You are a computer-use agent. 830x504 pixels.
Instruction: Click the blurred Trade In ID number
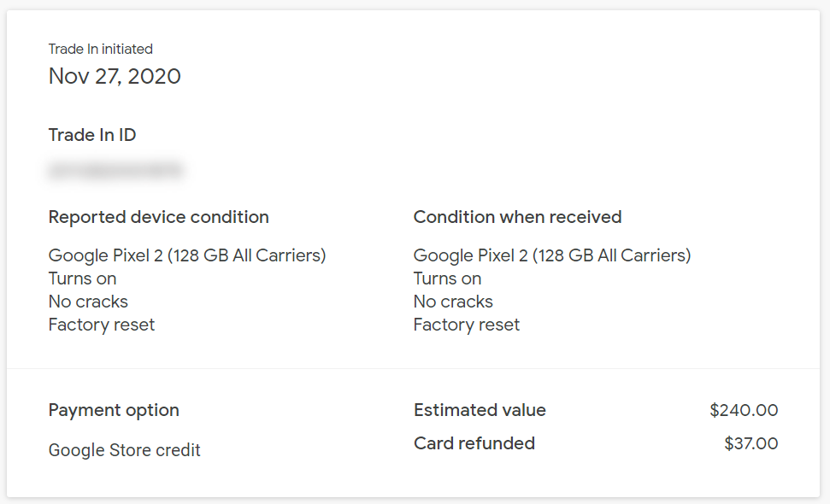pyautogui.click(x=115, y=170)
